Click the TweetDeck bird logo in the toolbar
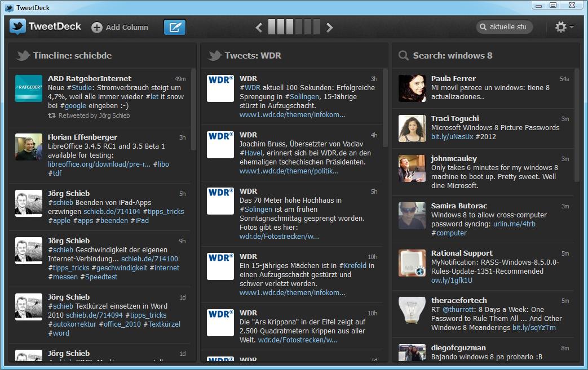The image size is (588, 370). click(x=17, y=26)
